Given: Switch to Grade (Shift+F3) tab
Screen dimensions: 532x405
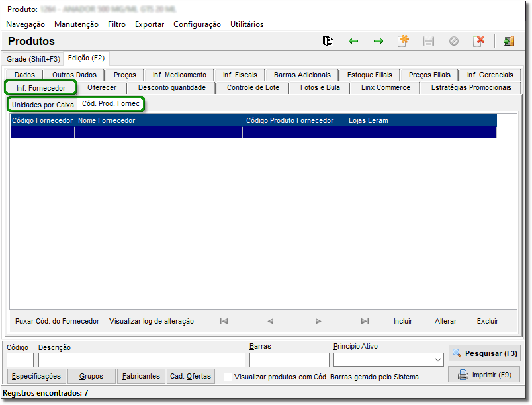Looking at the screenshot, I should pos(33,59).
